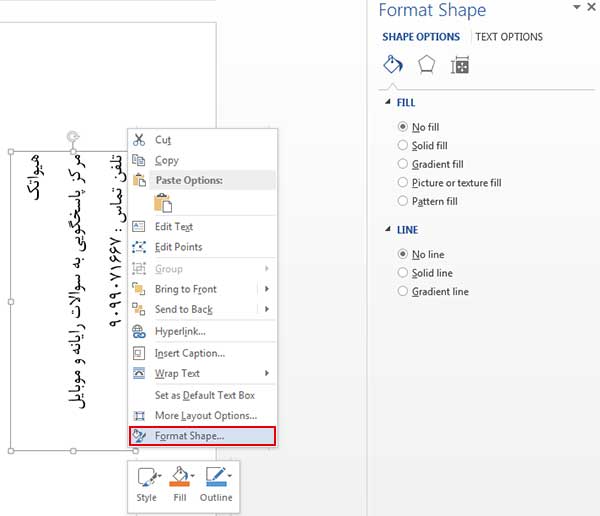
Task: Switch to TEXT OPTIONS
Action: point(509,37)
